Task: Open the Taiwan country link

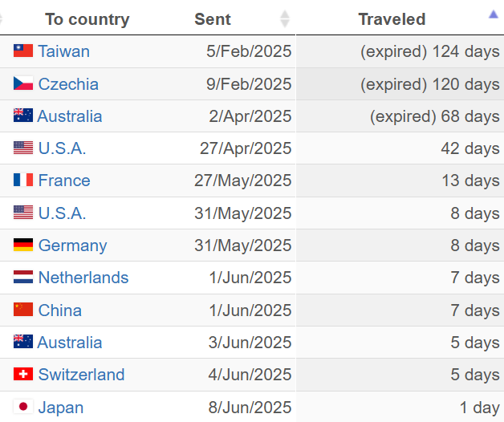Action: click(64, 51)
